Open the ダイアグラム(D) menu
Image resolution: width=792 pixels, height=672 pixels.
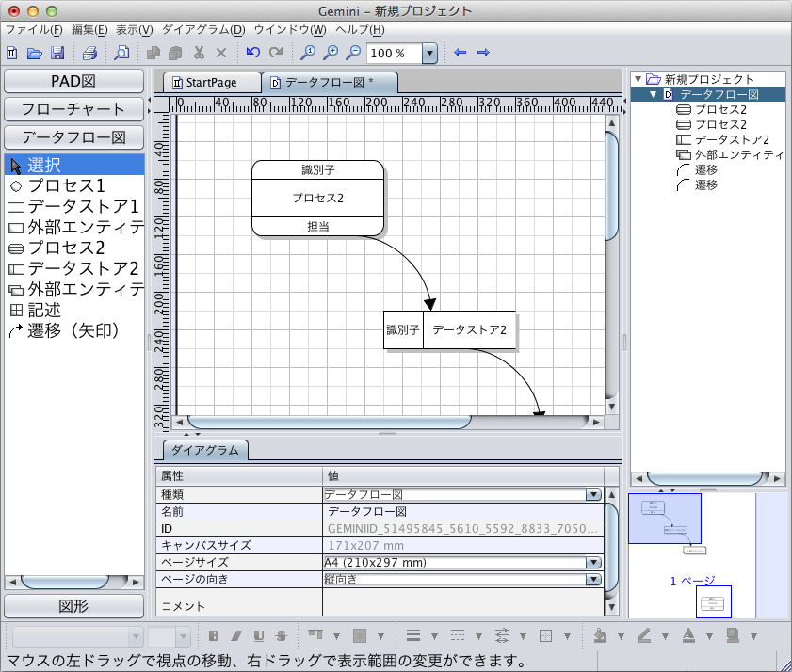point(203,30)
